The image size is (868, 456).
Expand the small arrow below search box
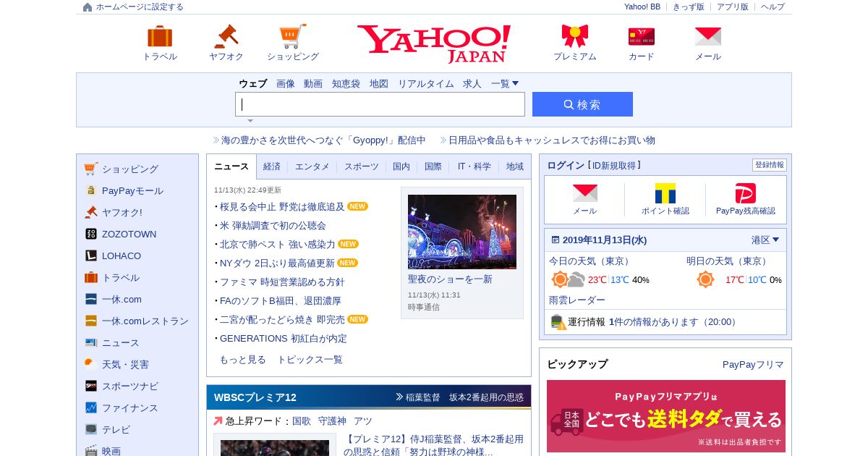click(x=250, y=121)
